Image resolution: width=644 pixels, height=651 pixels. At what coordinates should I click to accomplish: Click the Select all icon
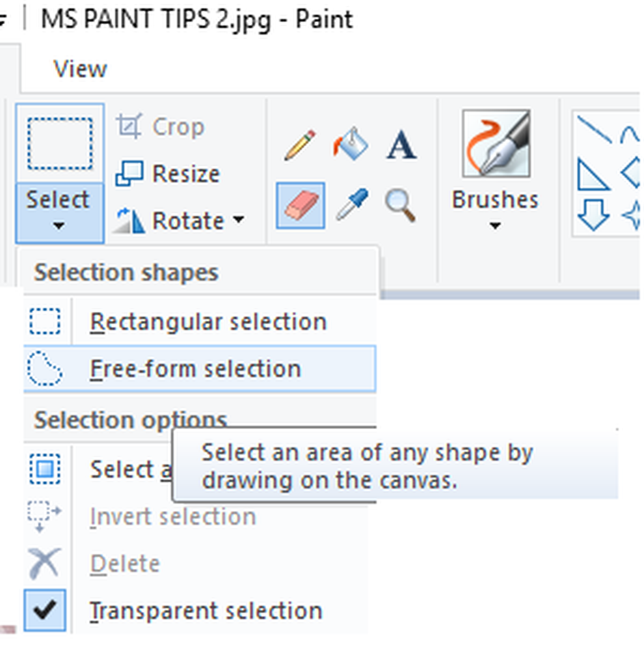45,469
